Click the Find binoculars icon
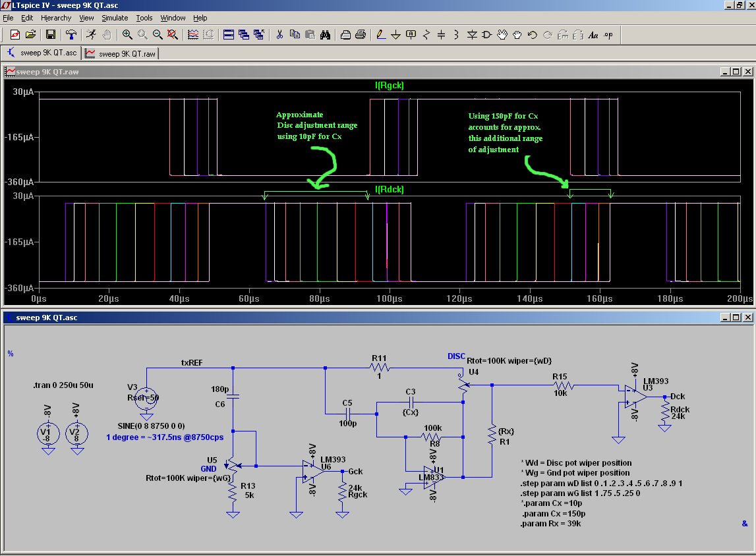The image size is (756, 556). point(325,35)
